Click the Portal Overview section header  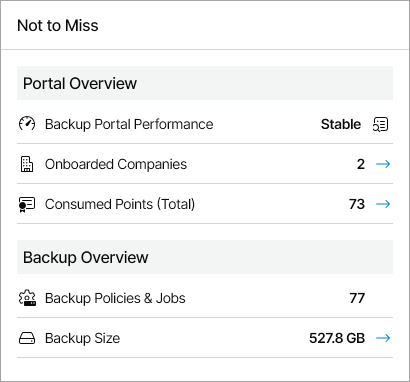(x=205, y=83)
